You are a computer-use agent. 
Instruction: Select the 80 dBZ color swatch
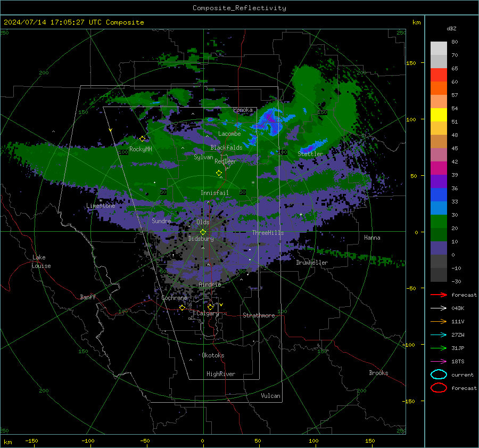pyautogui.click(x=439, y=48)
